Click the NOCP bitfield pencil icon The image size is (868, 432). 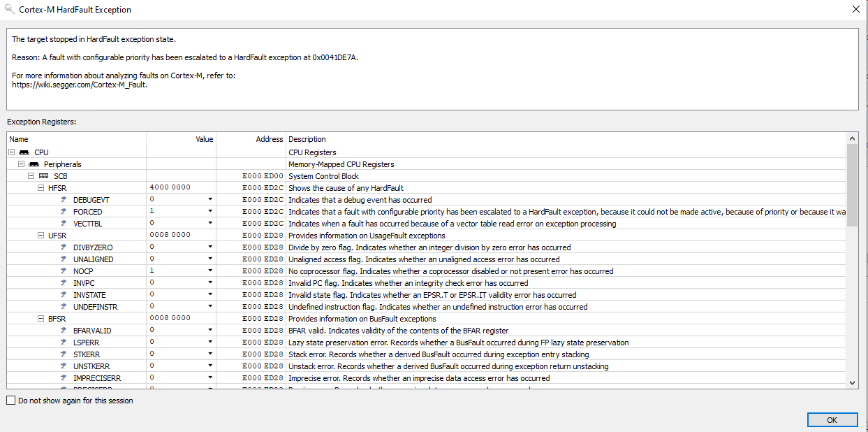(63, 271)
